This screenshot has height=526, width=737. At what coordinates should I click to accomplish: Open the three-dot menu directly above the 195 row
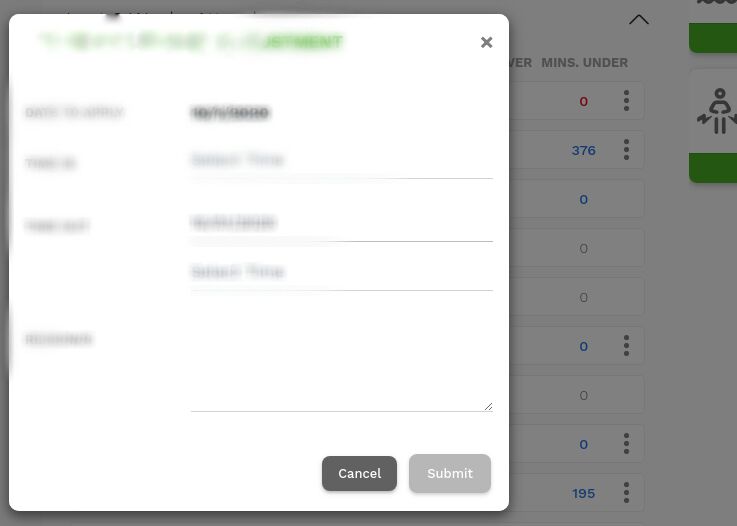click(x=626, y=444)
